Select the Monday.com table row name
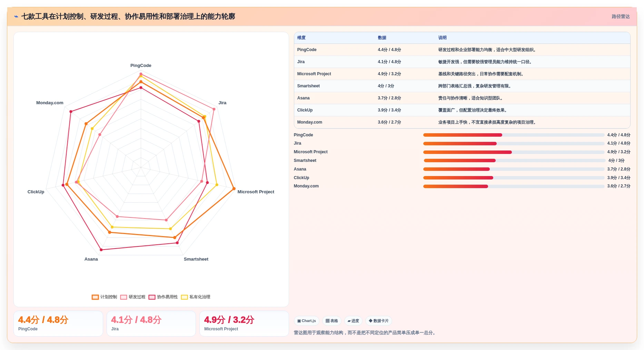 point(309,122)
